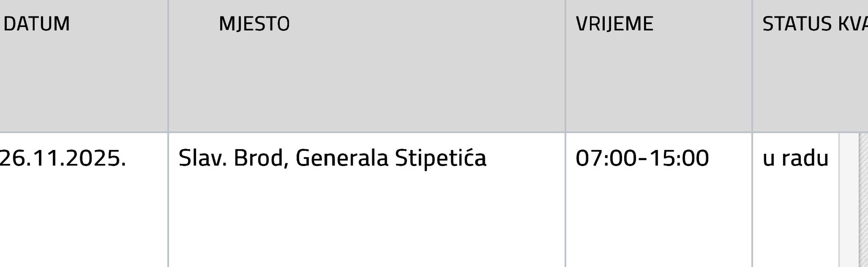Click the word "Generala" in the address
Screen dimensions: 868x267
[x=342, y=158]
